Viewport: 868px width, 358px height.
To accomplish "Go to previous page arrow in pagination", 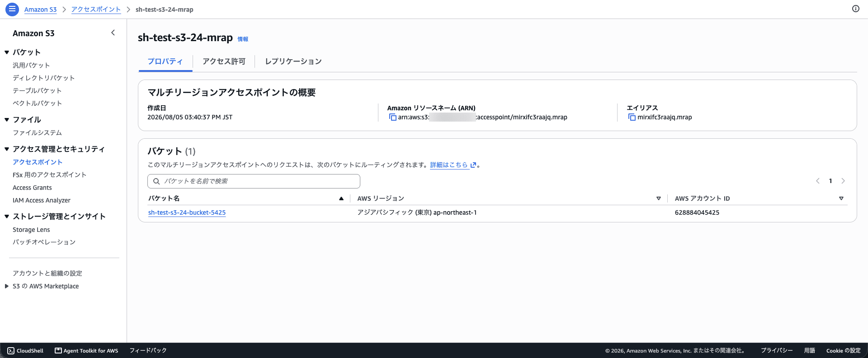I will click(817, 181).
